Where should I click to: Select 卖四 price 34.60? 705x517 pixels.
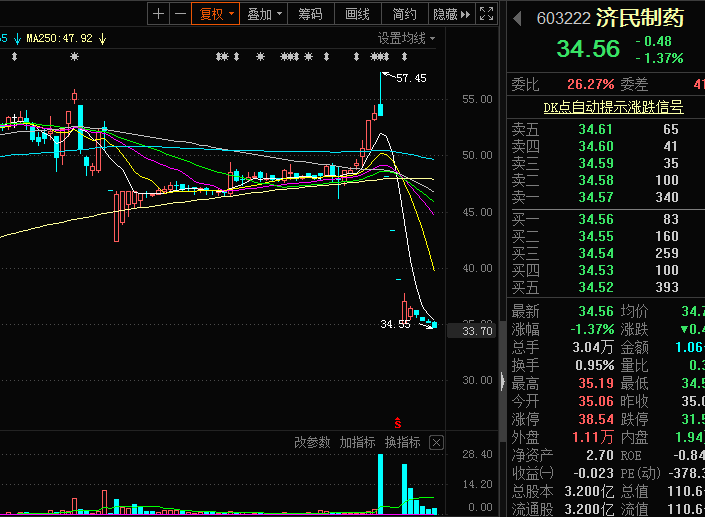coord(595,147)
